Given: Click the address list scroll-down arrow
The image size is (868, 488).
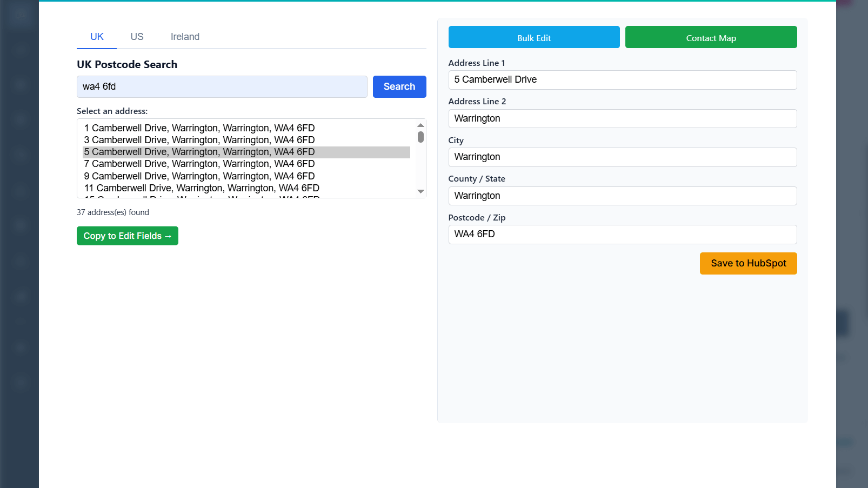Looking at the screenshot, I should (420, 191).
